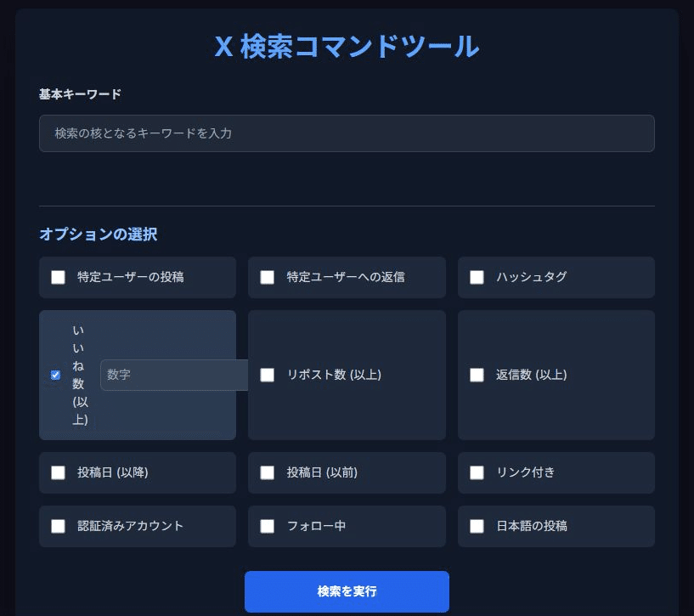The width and height of the screenshot is (694, 616).
Task: Enable the 特定ユーザーの投稿 checkbox
Action: [59, 277]
